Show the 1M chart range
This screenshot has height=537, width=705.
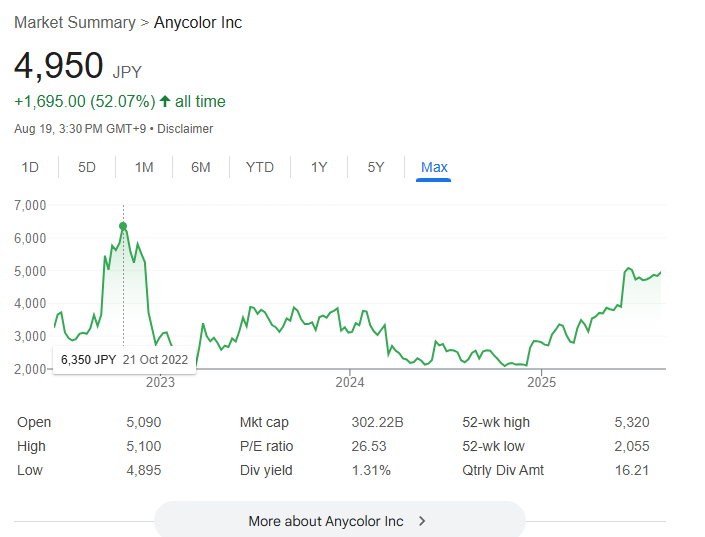144,167
